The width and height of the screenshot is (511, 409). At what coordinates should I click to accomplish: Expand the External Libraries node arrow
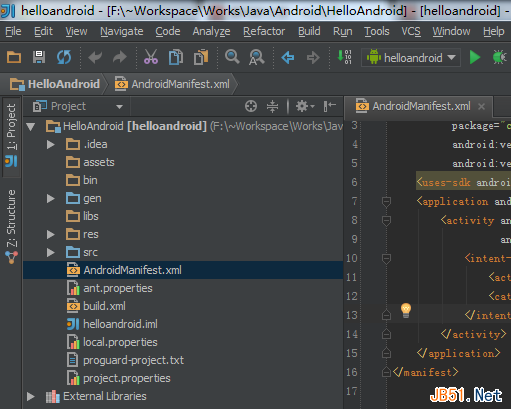[x=31, y=396]
